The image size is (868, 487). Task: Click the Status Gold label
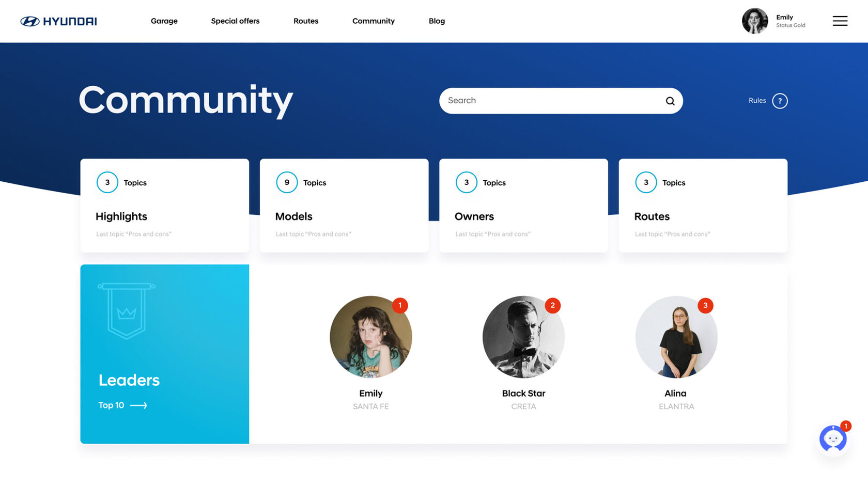click(791, 25)
